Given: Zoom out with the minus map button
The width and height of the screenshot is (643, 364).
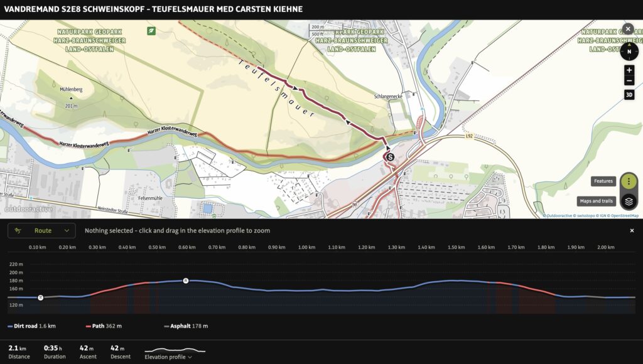Looking at the screenshot, I should click(629, 81).
